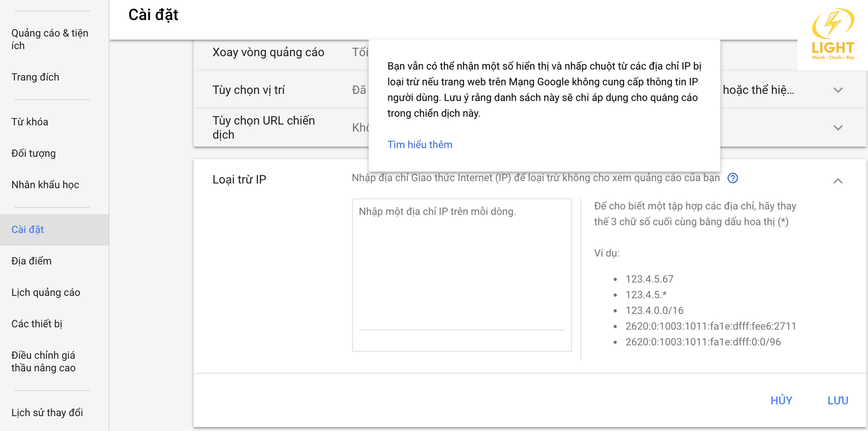This screenshot has height=431, width=868.
Task: Click the example 123.4.5.67
Action: click(x=649, y=279)
